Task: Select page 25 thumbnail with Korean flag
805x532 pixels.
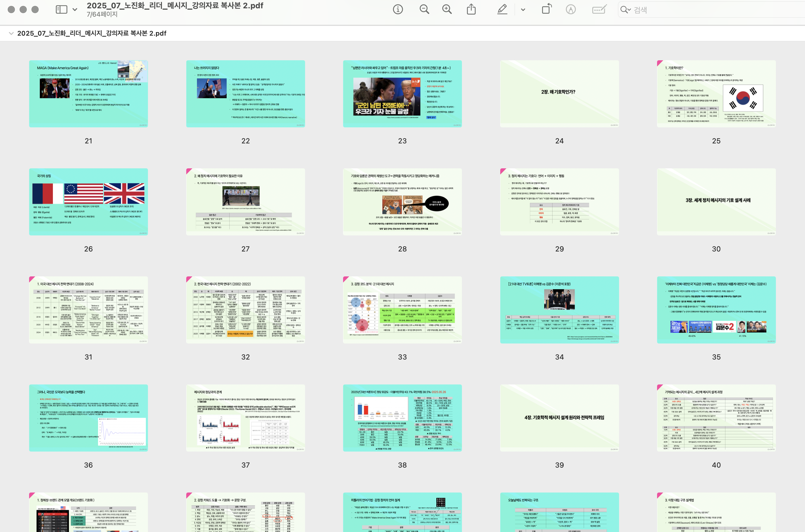Action: 716,94
